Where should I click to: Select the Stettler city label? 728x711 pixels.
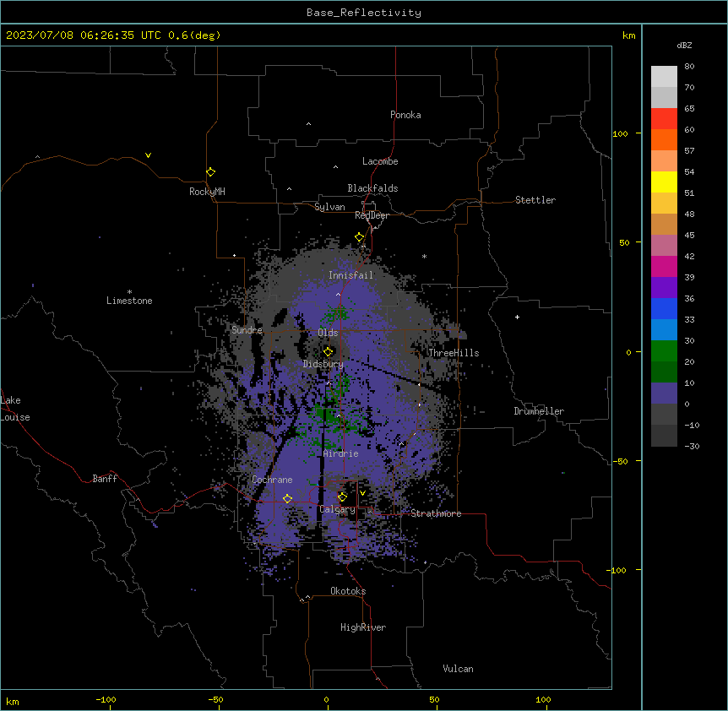pyautogui.click(x=535, y=200)
